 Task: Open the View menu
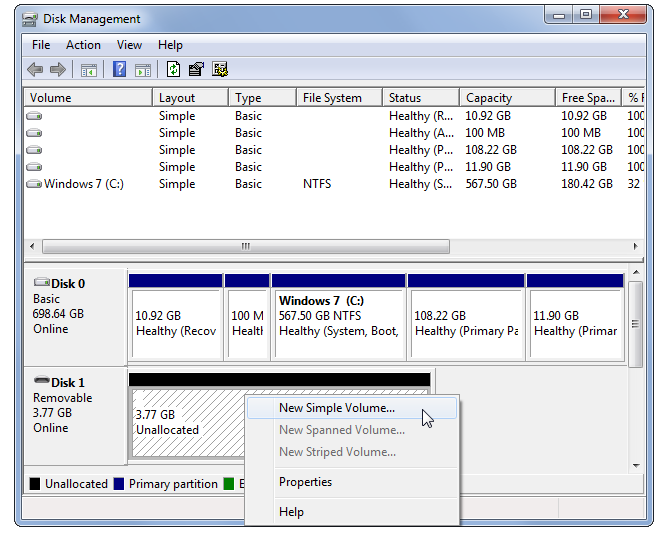coord(129,45)
